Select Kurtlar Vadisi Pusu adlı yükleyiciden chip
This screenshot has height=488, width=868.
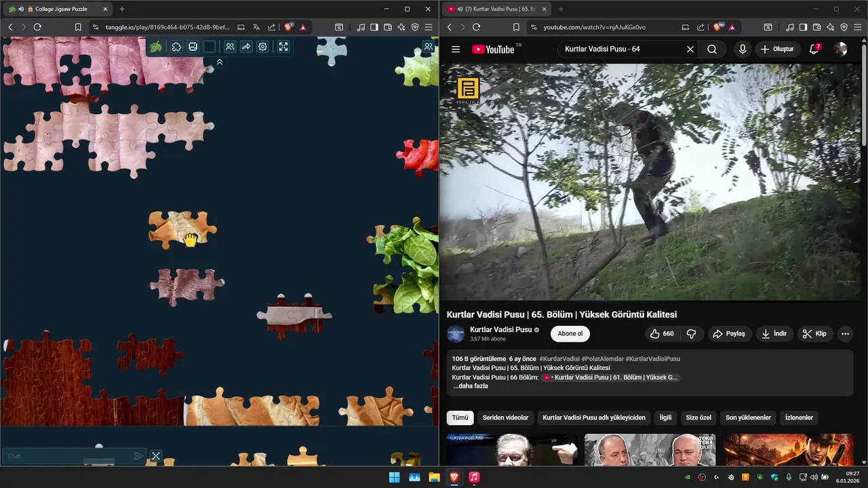[x=594, y=418]
